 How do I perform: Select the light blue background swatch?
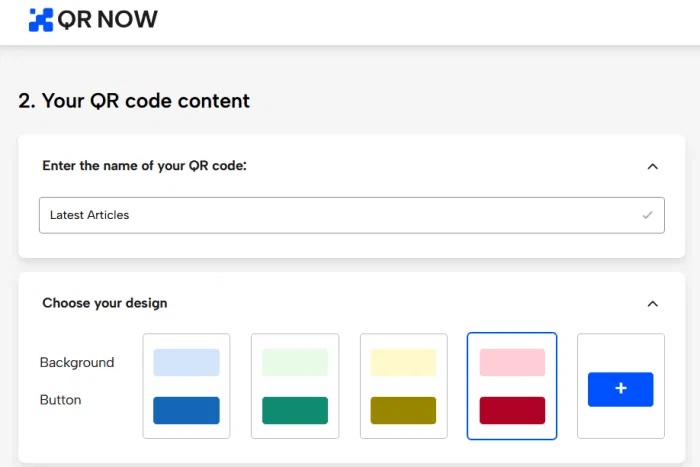point(186,362)
